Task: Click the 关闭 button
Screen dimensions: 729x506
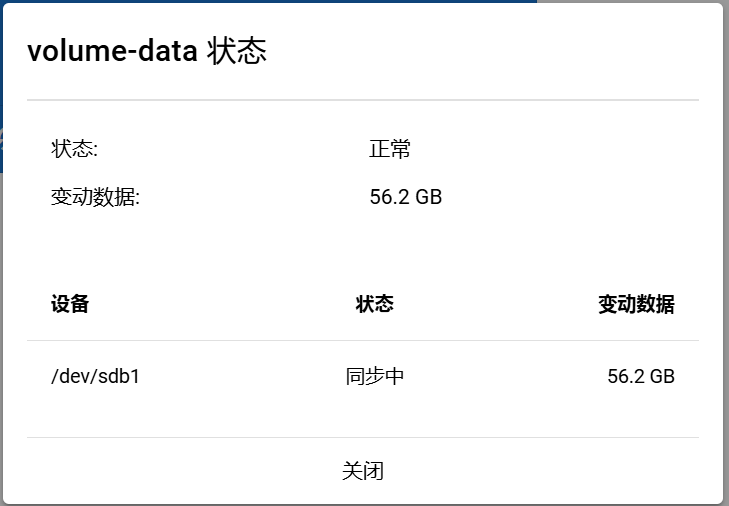Action: (362, 471)
